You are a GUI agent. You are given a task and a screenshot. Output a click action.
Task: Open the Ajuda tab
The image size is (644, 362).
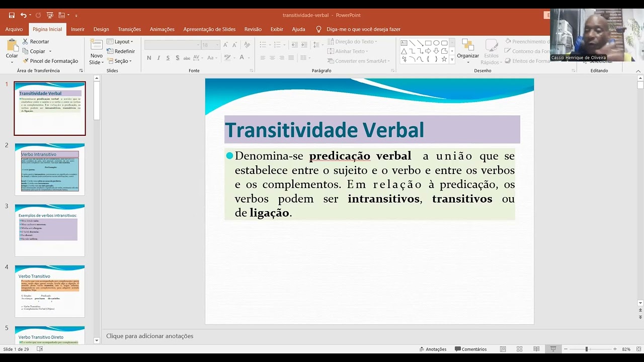[x=298, y=29]
